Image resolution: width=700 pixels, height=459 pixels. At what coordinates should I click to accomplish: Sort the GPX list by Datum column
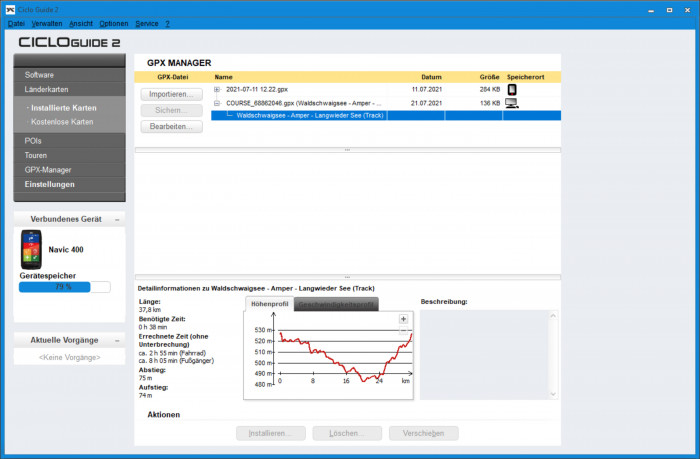coord(431,76)
